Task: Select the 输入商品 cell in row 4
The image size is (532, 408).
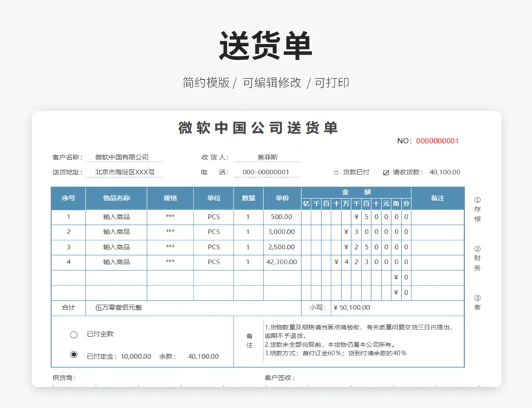Action: pos(116,262)
